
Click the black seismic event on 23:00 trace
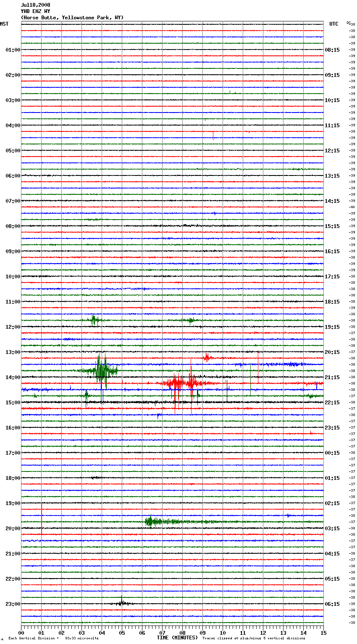point(121,603)
